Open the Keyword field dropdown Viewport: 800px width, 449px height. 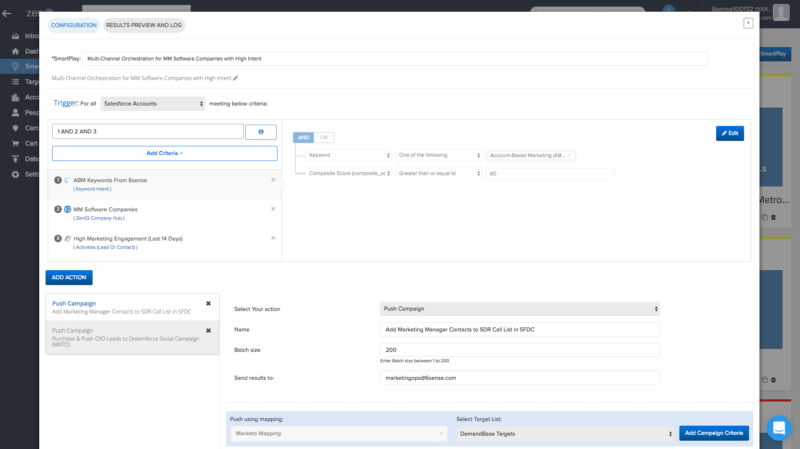coord(349,155)
